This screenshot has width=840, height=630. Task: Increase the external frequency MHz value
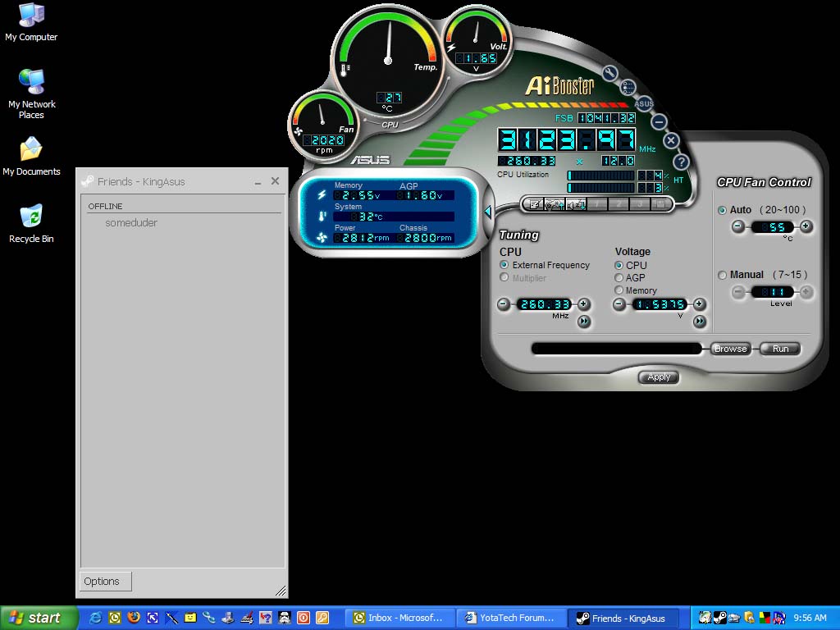tap(584, 304)
